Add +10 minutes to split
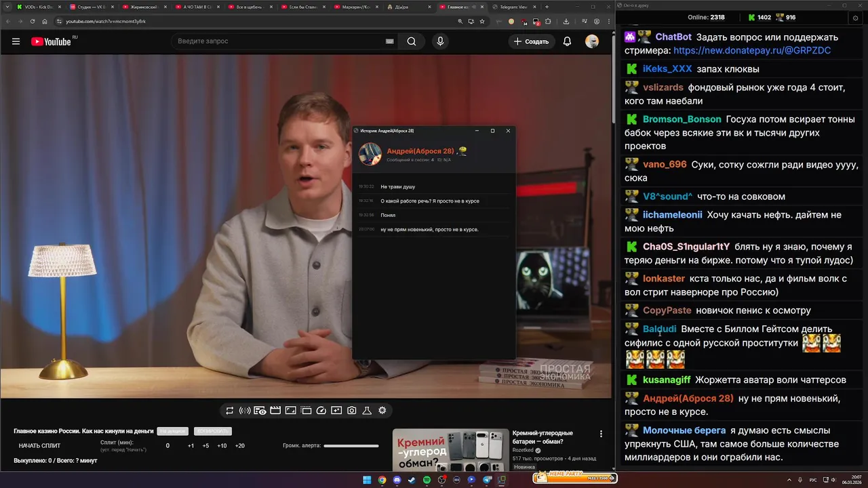This screenshot has width=868, height=488. [222, 446]
